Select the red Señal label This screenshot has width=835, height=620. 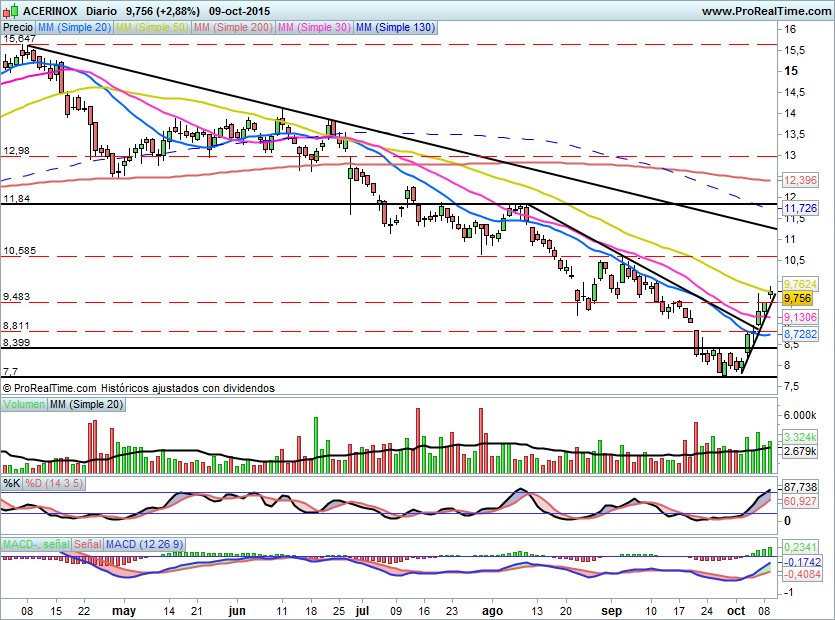(87, 544)
